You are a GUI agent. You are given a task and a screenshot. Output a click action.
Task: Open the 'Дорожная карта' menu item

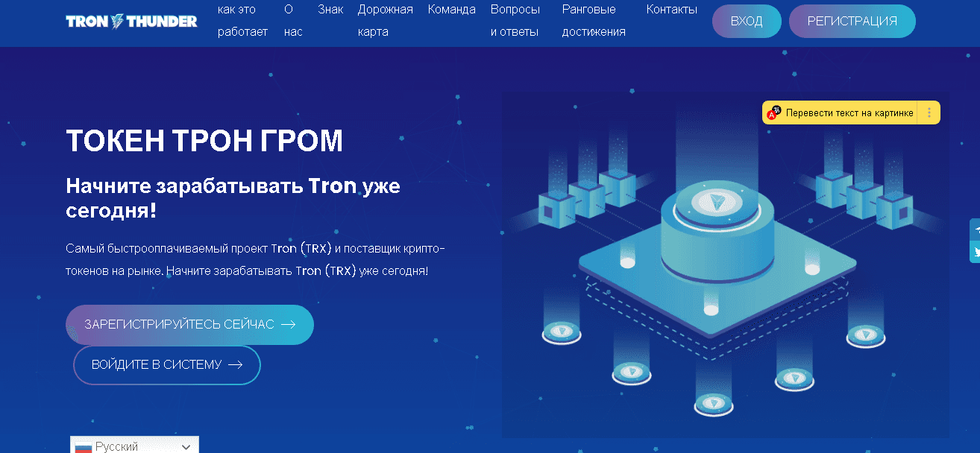385,21
